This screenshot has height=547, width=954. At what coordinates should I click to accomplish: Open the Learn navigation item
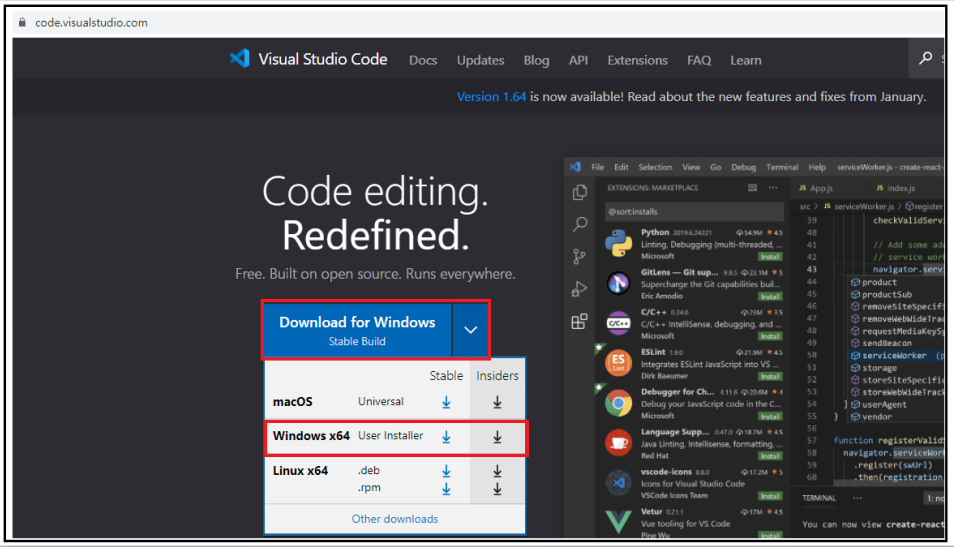coord(745,60)
